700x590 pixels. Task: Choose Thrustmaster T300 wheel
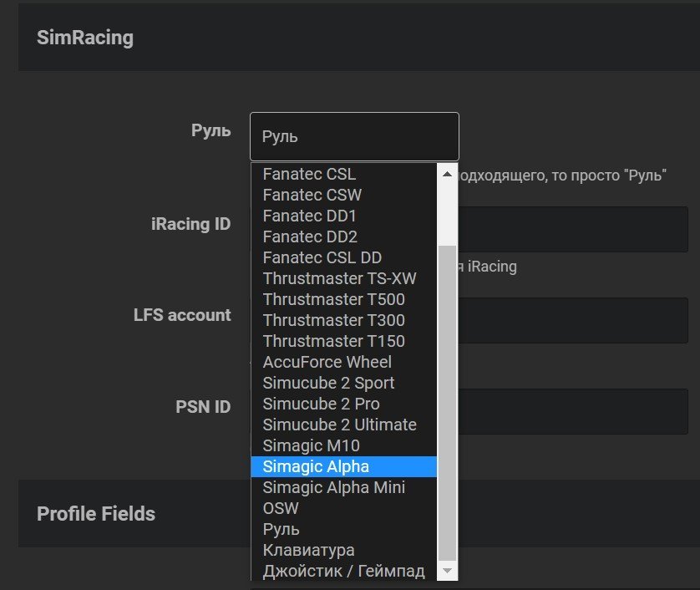click(333, 320)
